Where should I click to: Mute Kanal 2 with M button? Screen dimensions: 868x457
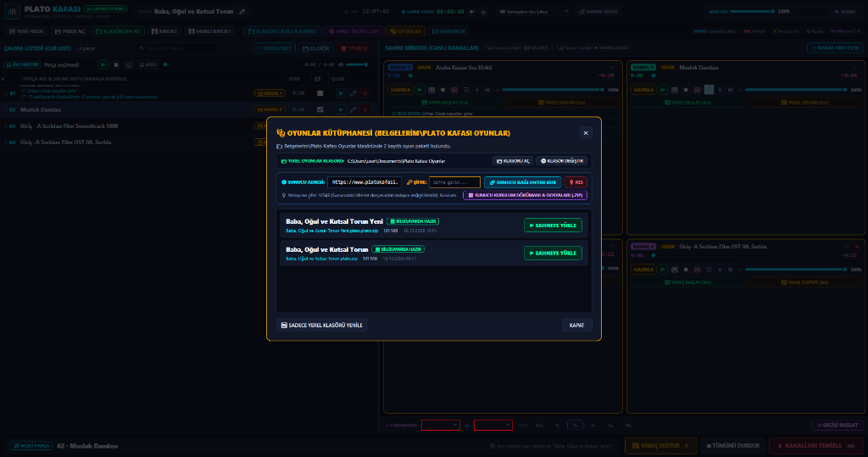coord(730,90)
